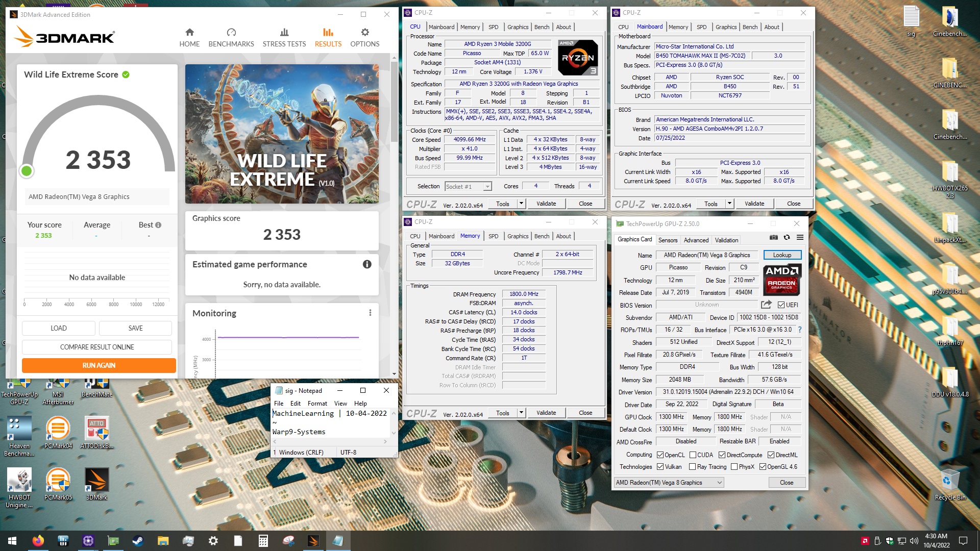This screenshot has height=551, width=980.
Task: Click Lookup button in GPU-Z
Action: 782,255
